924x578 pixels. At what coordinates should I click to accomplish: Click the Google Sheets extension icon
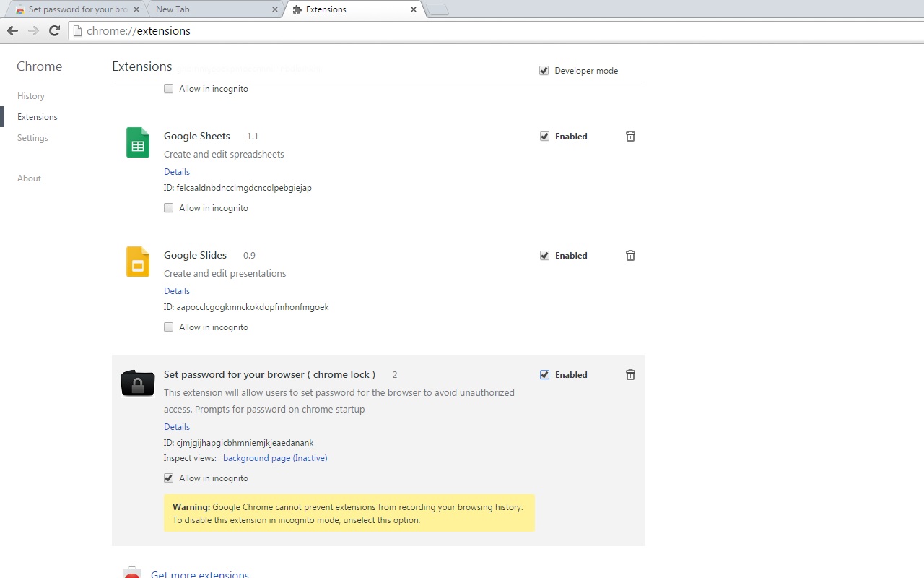point(137,142)
